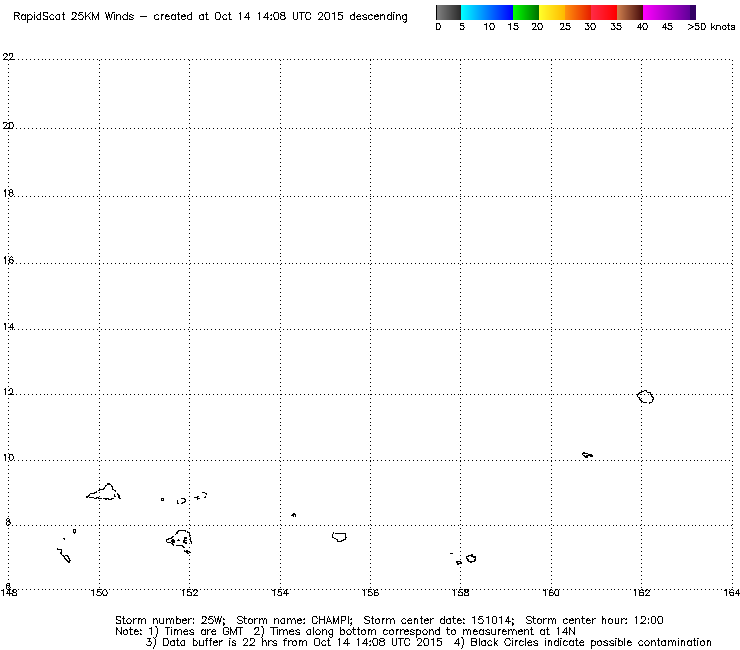Click the red 30-35 knots color segment
Image resolution: width=740 pixels, height=650 pixels.
click(604, 12)
